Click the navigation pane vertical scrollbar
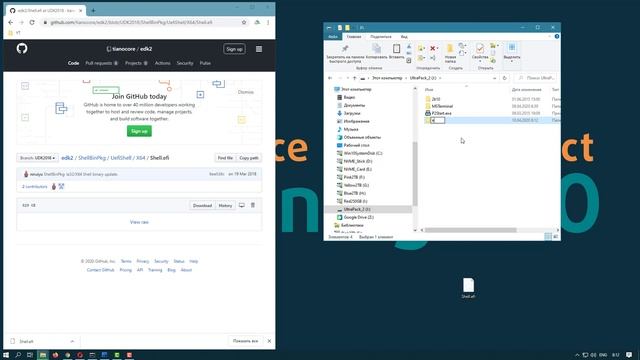Image resolution: width=640 pixels, height=360 pixels. pyautogui.click(x=415, y=173)
